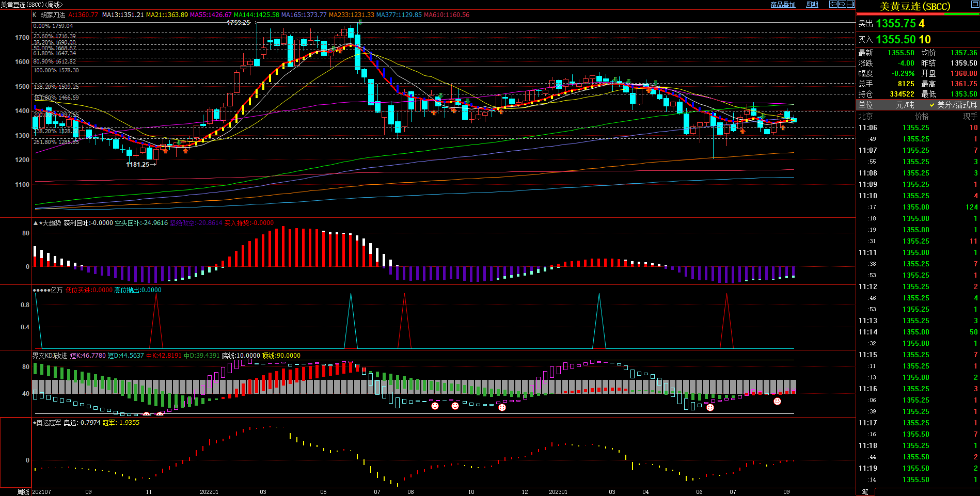This screenshot has width=980, height=496.
Task: Click the panel layout split icon
Action: (x=850, y=4)
